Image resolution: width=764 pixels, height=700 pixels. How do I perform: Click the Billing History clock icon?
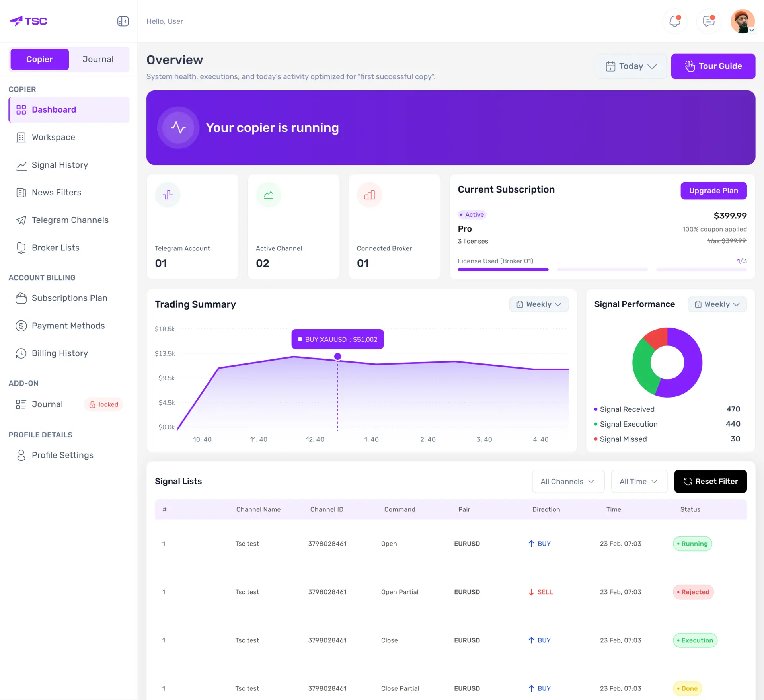[21, 353]
